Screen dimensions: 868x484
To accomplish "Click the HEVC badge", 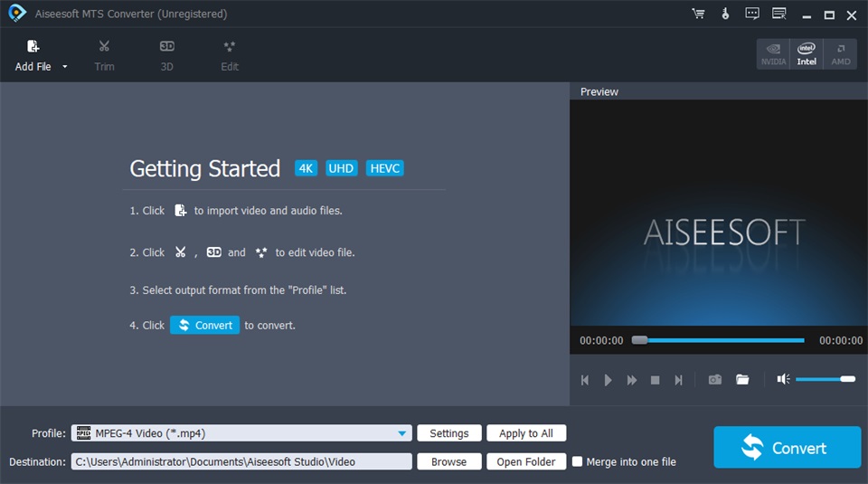I will click(x=385, y=168).
